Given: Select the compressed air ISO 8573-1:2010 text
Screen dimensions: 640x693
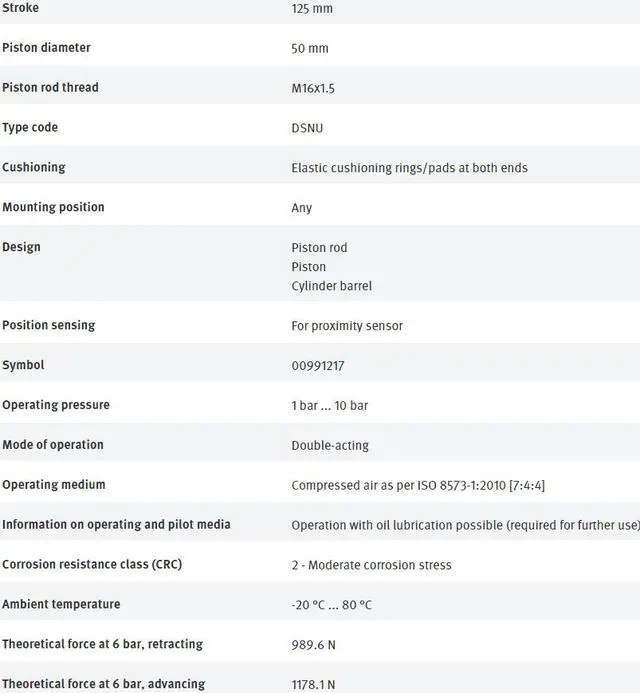Looking at the screenshot, I should [418, 486].
